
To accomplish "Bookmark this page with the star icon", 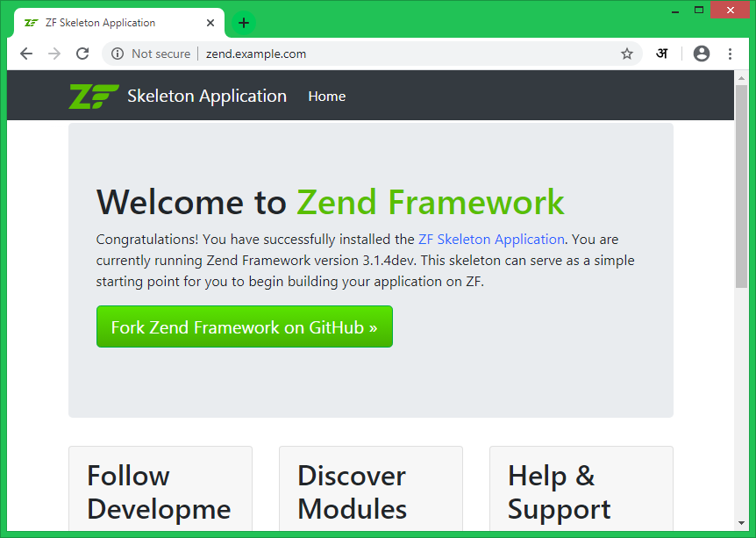I will pos(626,54).
